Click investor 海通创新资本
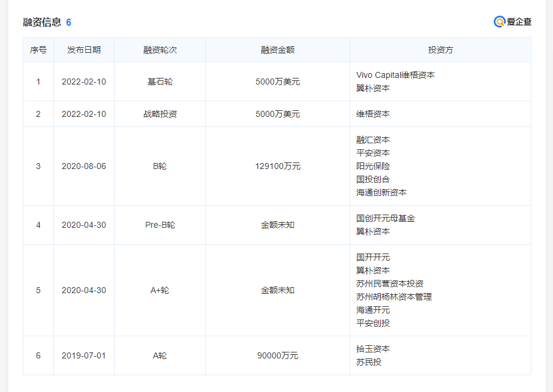The height and width of the screenshot is (392, 553). tap(381, 192)
